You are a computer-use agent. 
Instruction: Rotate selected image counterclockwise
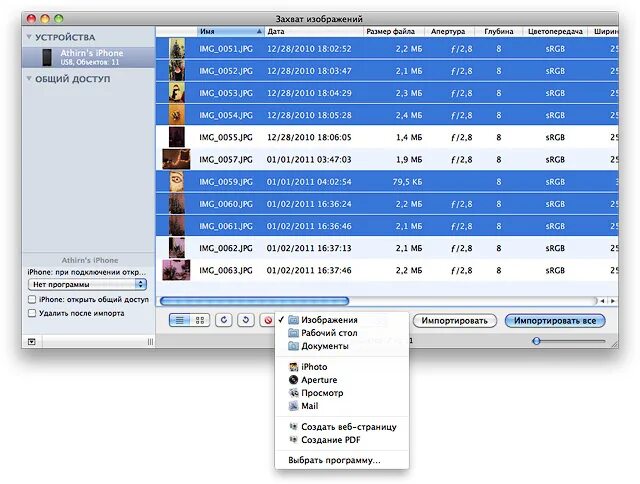click(x=246, y=320)
